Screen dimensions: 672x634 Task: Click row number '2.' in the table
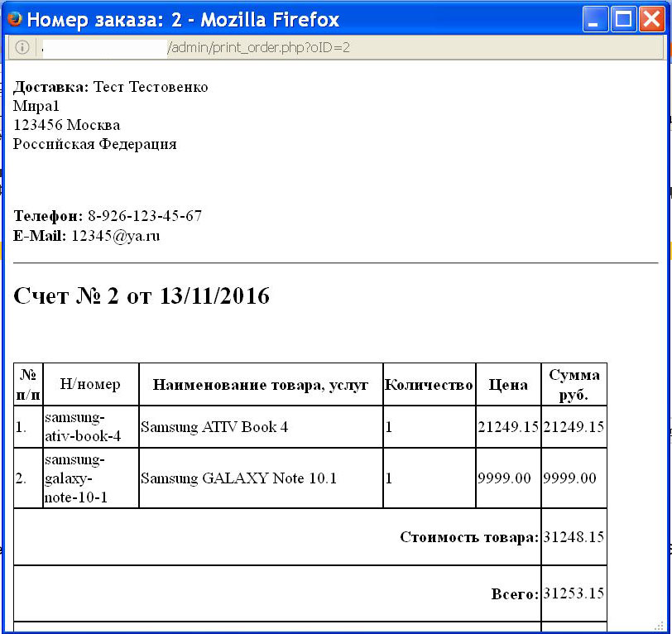21,478
